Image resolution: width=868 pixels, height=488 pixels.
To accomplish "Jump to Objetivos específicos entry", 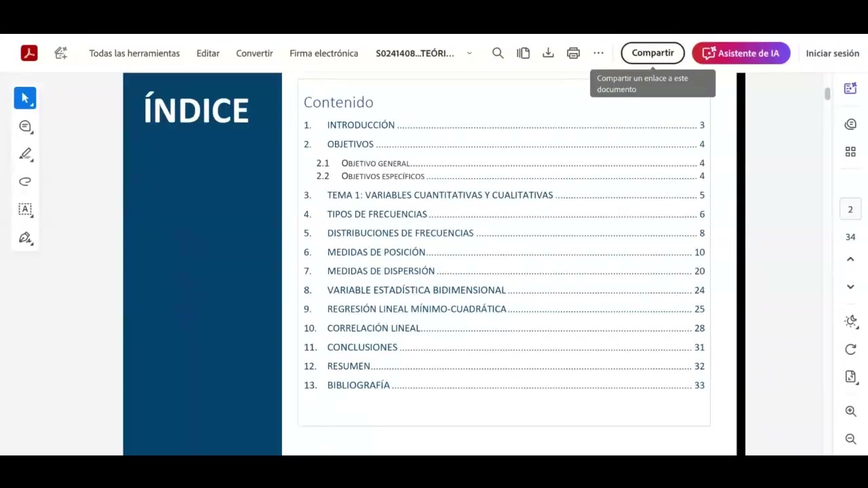I will pyautogui.click(x=510, y=176).
